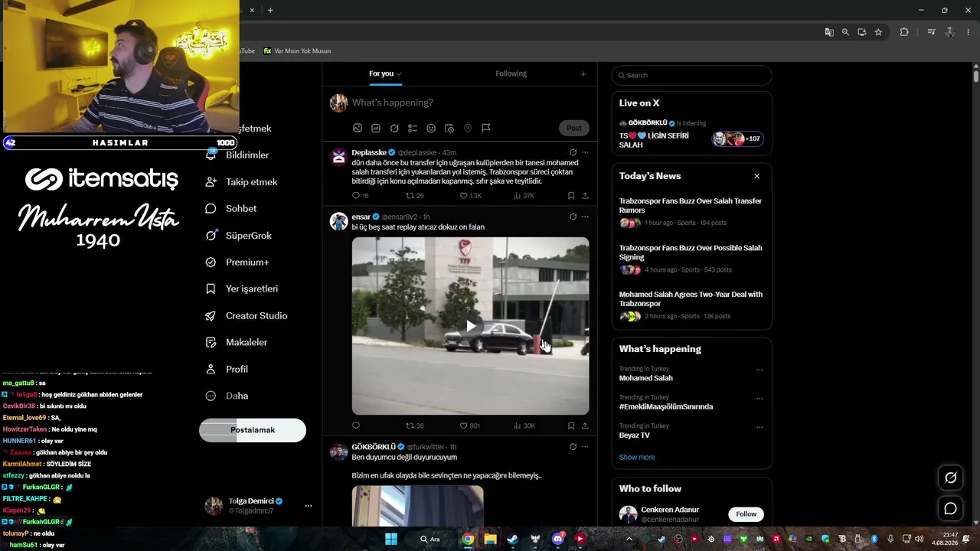The height and width of the screenshot is (551, 980).
Task: Bookmark the Deplasske post
Action: [571, 196]
